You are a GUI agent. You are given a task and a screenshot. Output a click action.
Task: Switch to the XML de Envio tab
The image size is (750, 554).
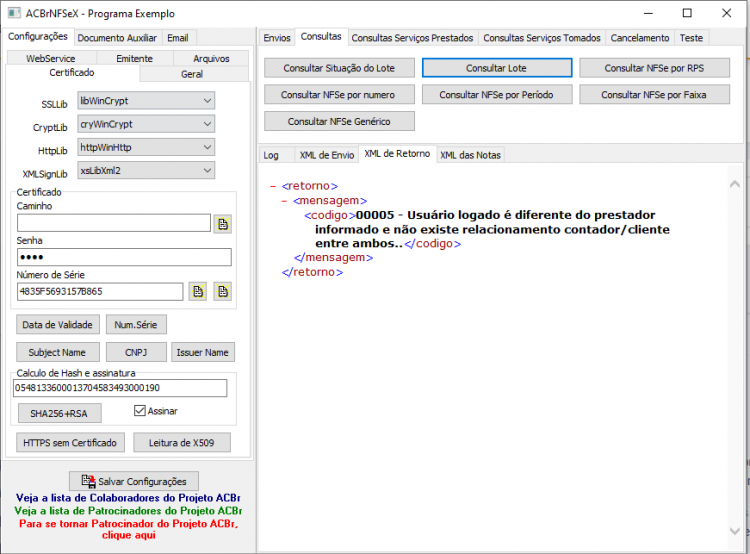(327, 155)
